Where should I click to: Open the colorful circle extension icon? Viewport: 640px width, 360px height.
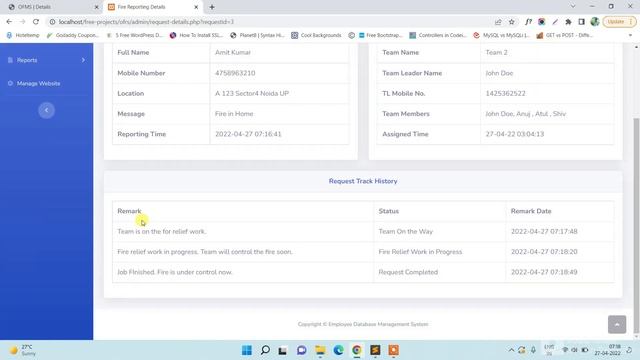pos(542,22)
